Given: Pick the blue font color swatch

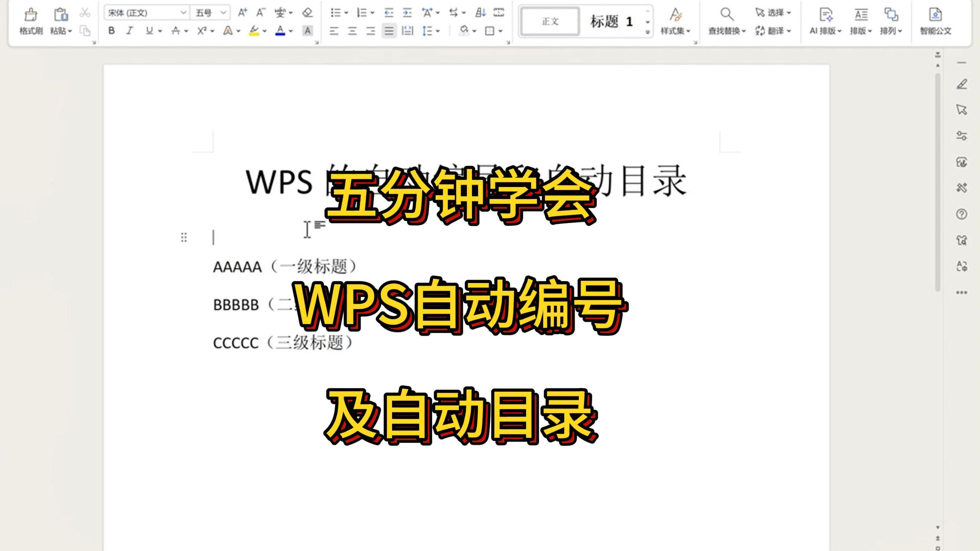Looking at the screenshot, I should point(280,31).
